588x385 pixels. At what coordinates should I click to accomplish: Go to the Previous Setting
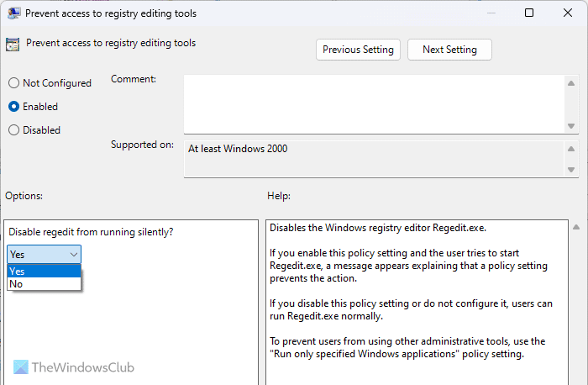[358, 50]
